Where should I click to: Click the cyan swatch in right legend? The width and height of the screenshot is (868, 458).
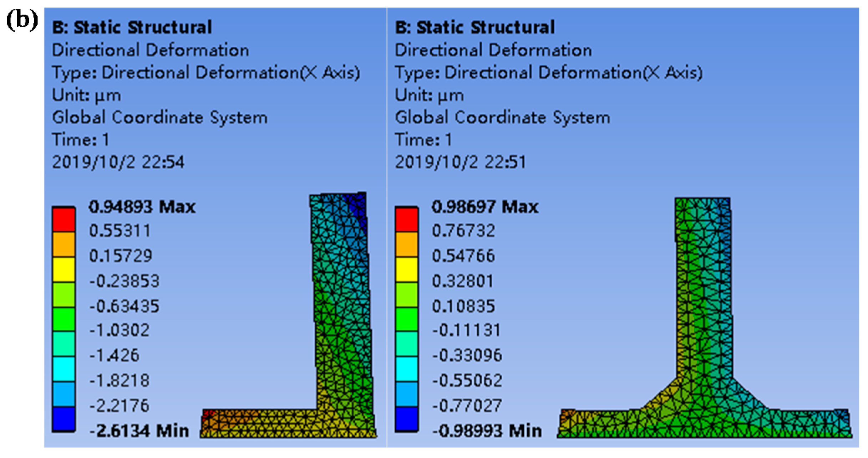pos(406,369)
